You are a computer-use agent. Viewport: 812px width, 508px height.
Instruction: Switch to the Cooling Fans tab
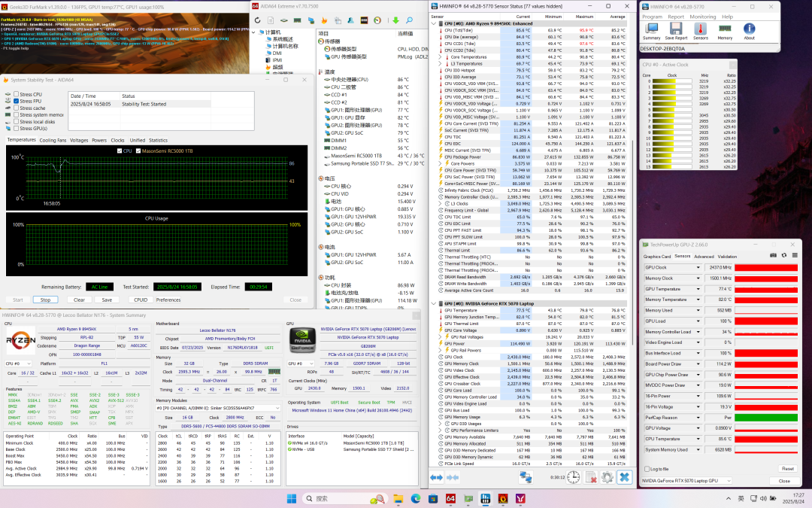[x=53, y=140]
